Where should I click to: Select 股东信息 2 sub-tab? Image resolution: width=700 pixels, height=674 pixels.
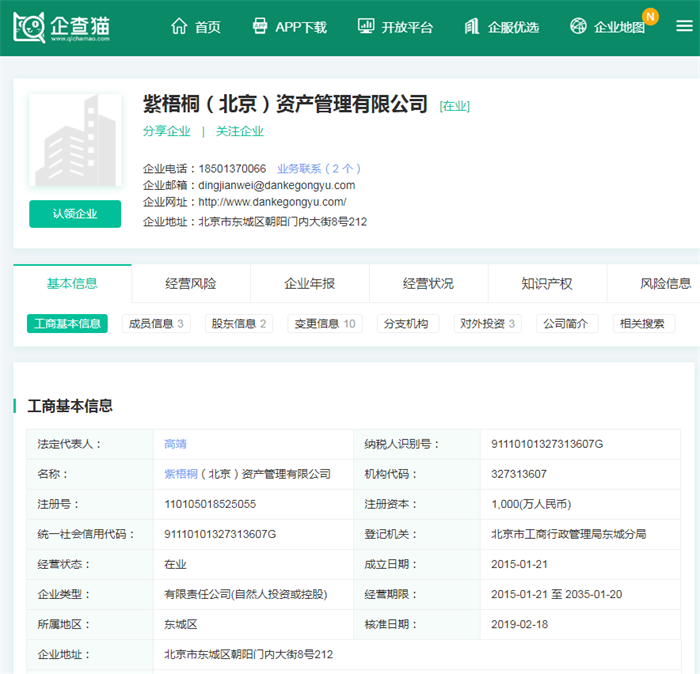(x=239, y=324)
